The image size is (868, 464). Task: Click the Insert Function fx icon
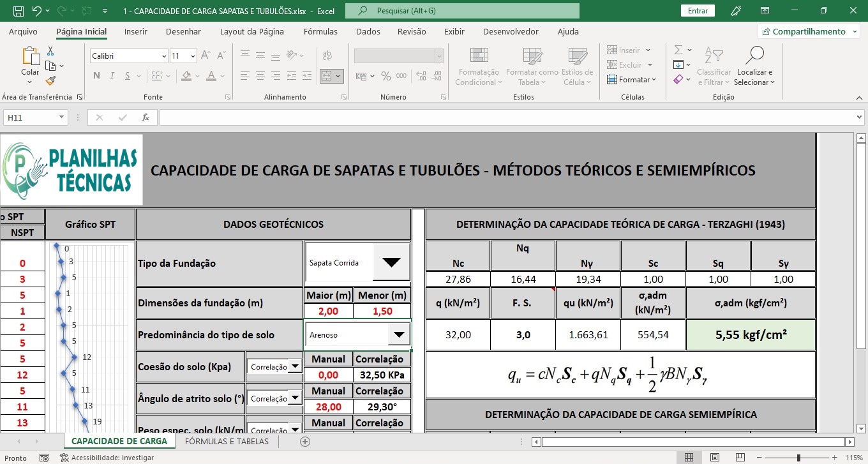click(x=146, y=117)
